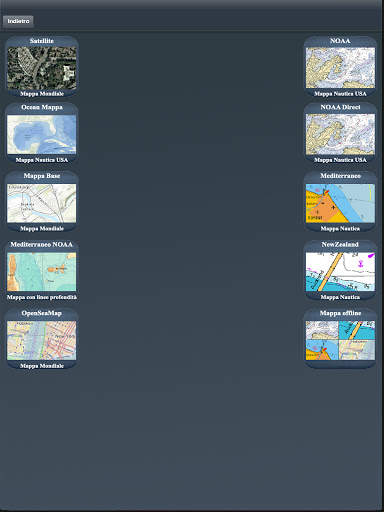Select the NOAA nautical chart thumbnail
This screenshot has width=384, height=512.
click(x=340, y=68)
